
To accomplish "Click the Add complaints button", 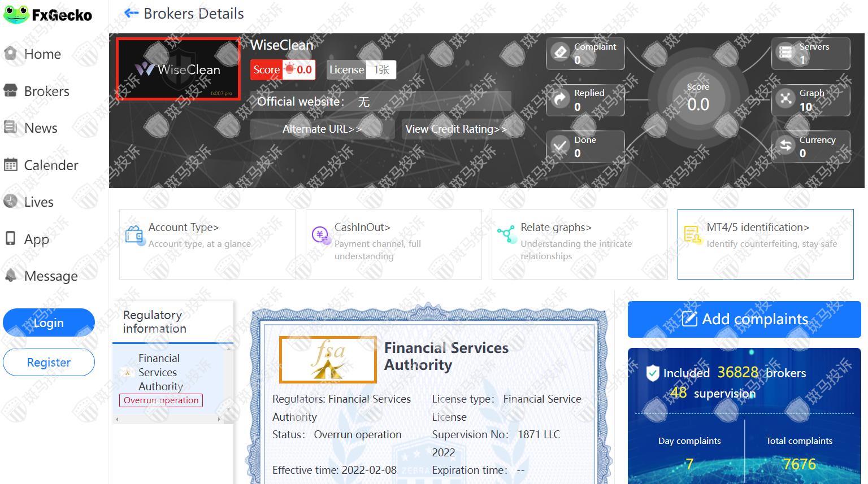I will pyautogui.click(x=744, y=319).
